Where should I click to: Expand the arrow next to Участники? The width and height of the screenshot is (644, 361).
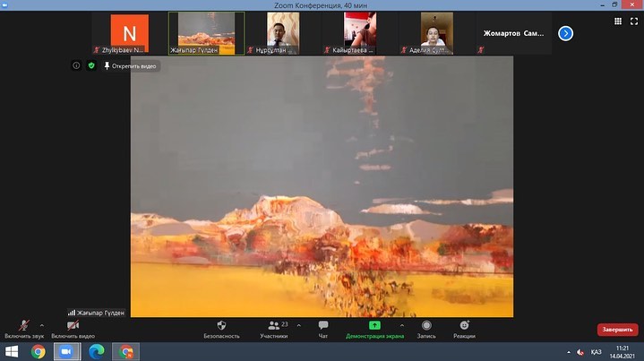[x=299, y=326]
